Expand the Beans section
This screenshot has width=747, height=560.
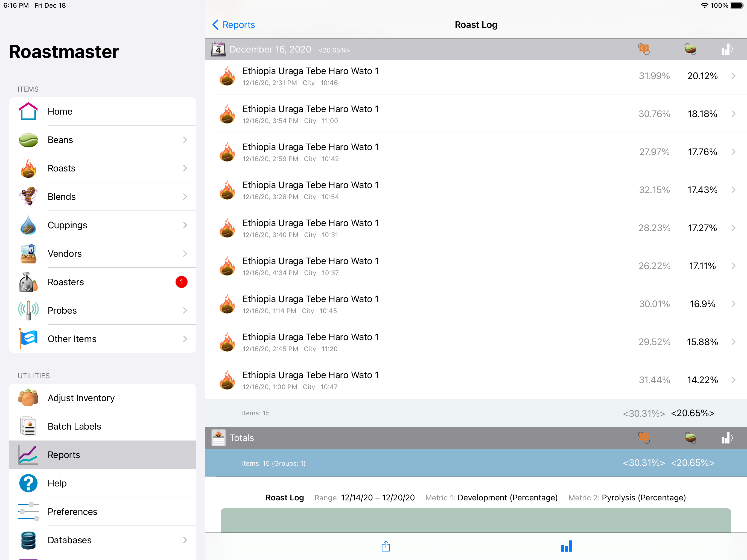(x=185, y=140)
